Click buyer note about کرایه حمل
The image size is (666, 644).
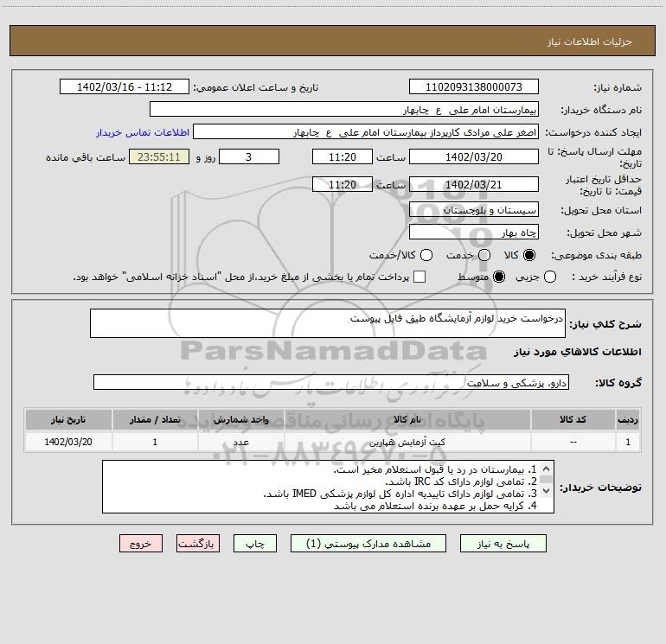[x=435, y=506]
